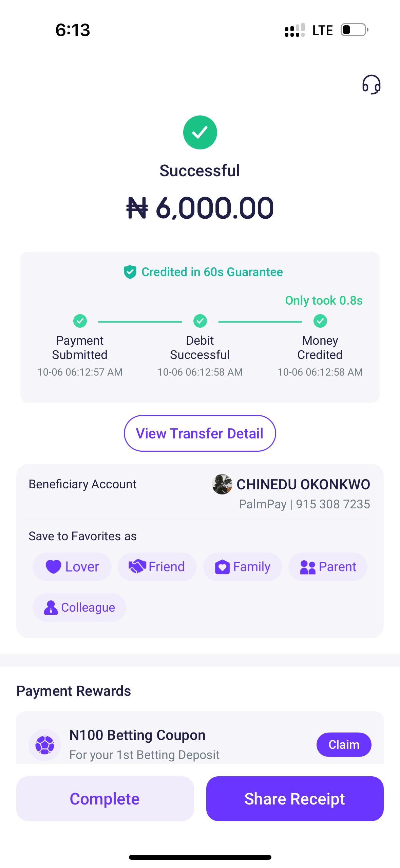Open Chinedu Okonkwo's profile picture

coord(222,484)
